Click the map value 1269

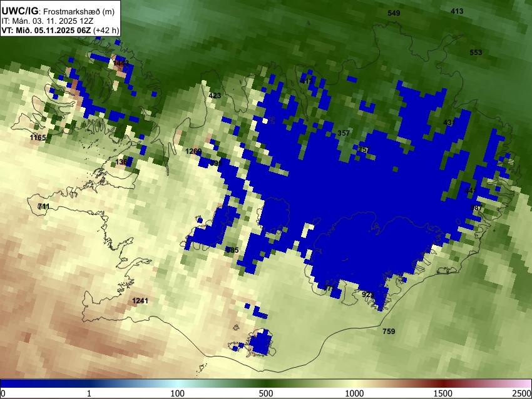coord(193,151)
